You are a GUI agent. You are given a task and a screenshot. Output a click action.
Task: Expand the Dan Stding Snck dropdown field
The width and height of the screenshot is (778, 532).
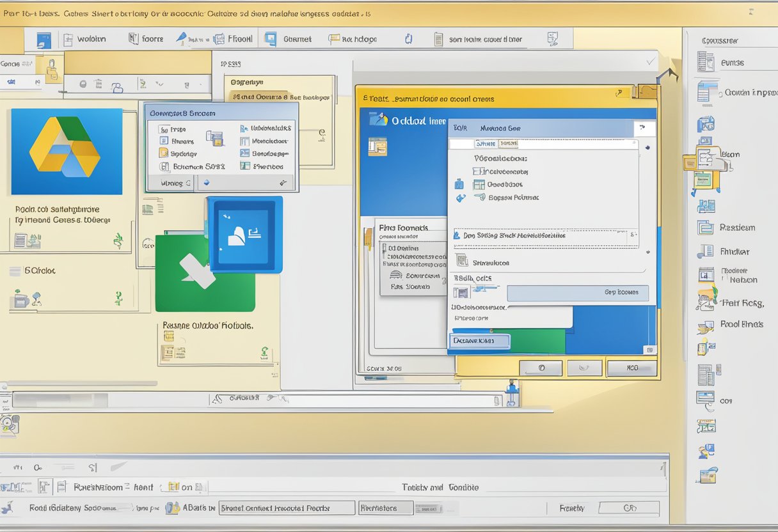pos(632,235)
